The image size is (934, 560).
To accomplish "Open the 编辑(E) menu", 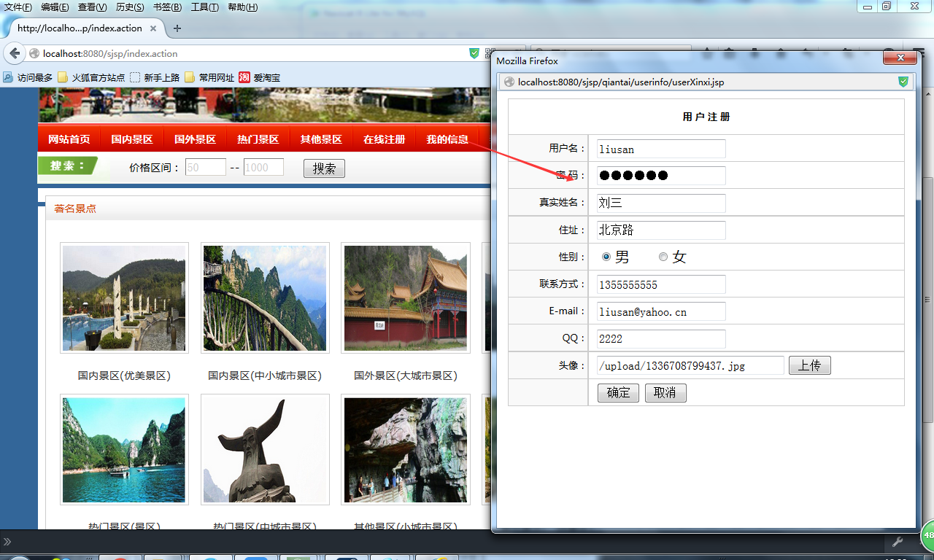I will pos(55,7).
